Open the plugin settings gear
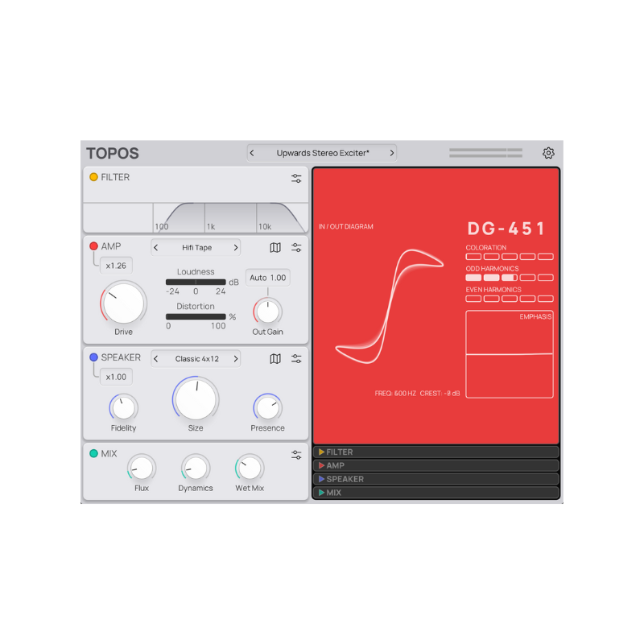 (549, 152)
